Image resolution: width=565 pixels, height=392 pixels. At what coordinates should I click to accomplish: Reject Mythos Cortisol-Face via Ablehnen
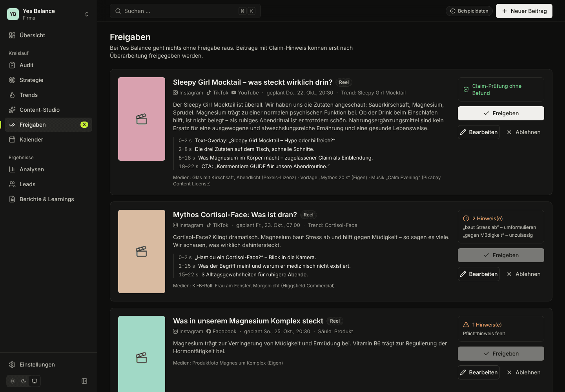click(x=523, y=274)
